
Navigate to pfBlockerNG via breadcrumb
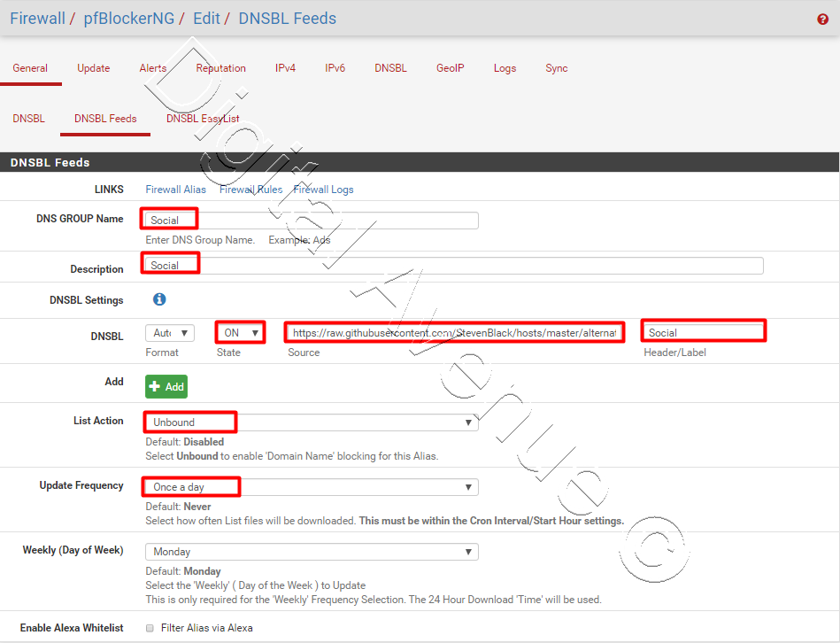(x=129, y=18)
